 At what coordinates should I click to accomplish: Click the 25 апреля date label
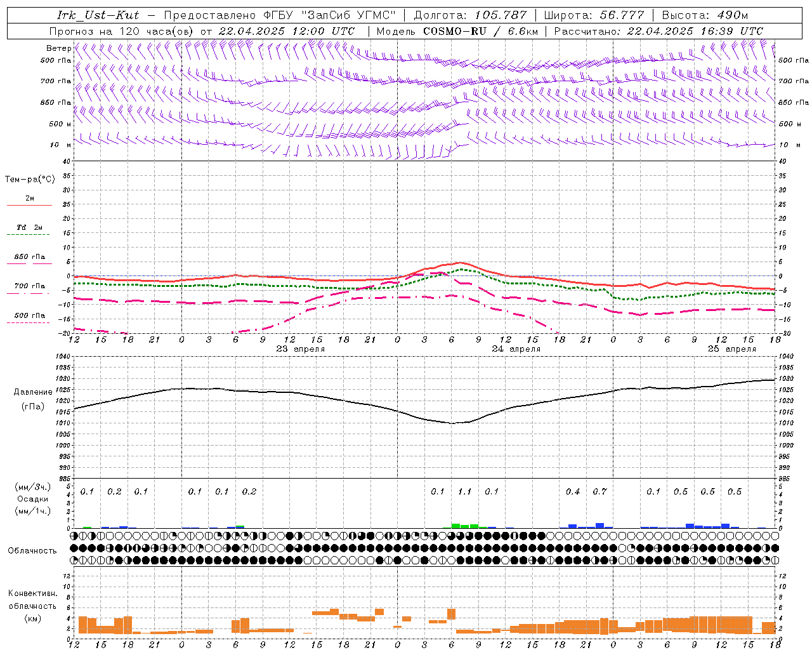pyautogui.click(x=732, y=349)
